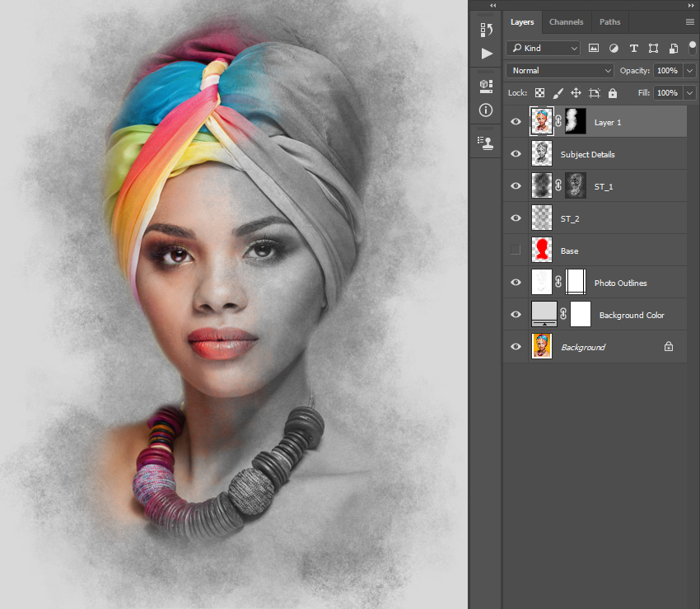Filter layers by smart objects icon

[673, 49]
